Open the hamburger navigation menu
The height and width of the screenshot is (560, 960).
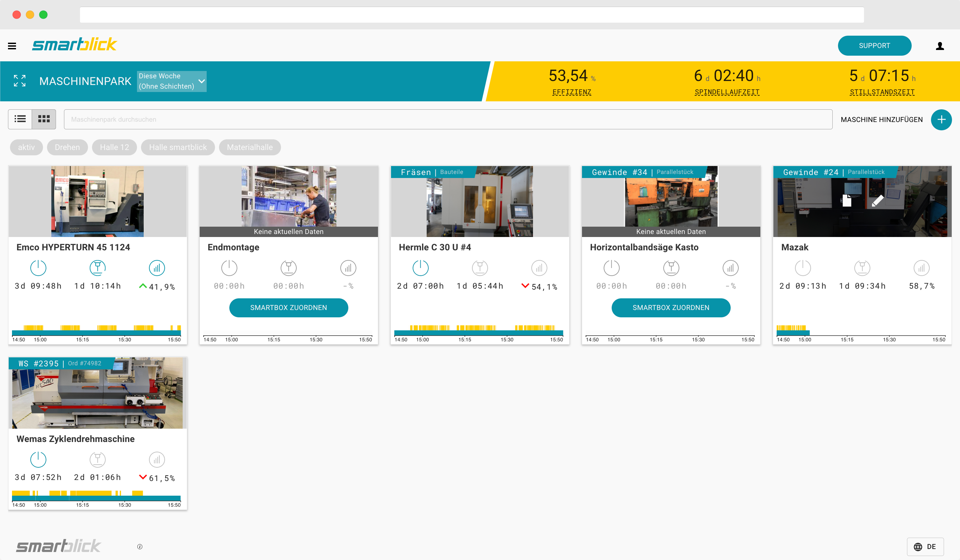coord(12,46)
